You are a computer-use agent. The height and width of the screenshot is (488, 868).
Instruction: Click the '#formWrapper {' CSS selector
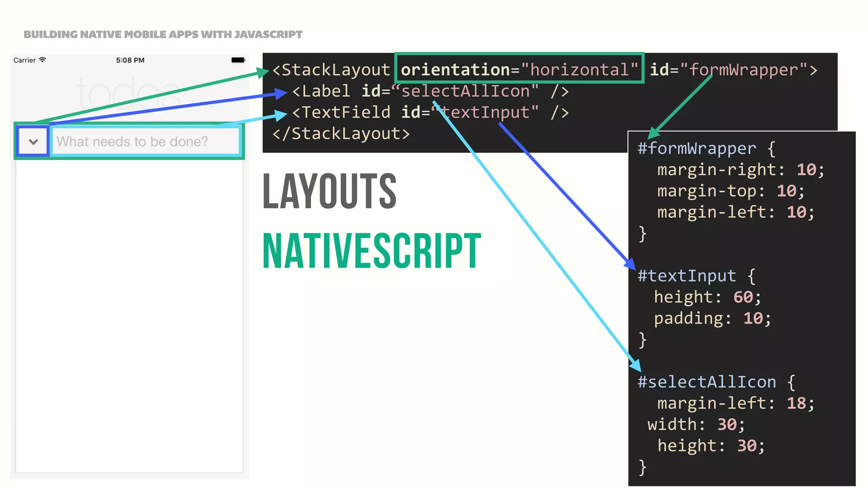coord(707,149)
